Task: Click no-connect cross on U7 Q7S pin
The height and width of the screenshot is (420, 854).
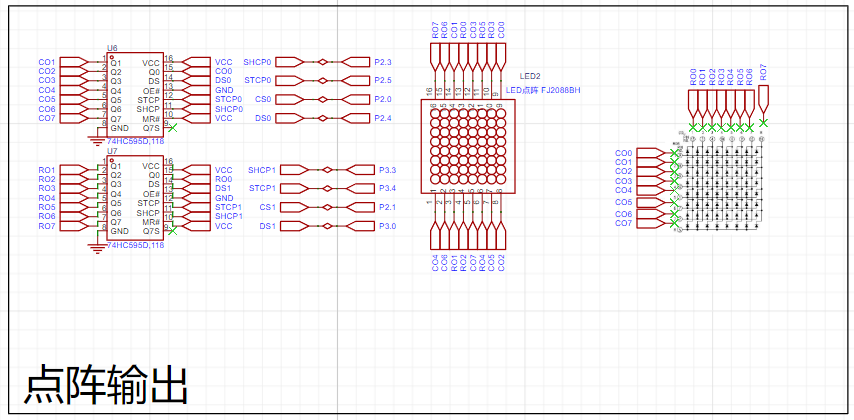Action: 173,231
